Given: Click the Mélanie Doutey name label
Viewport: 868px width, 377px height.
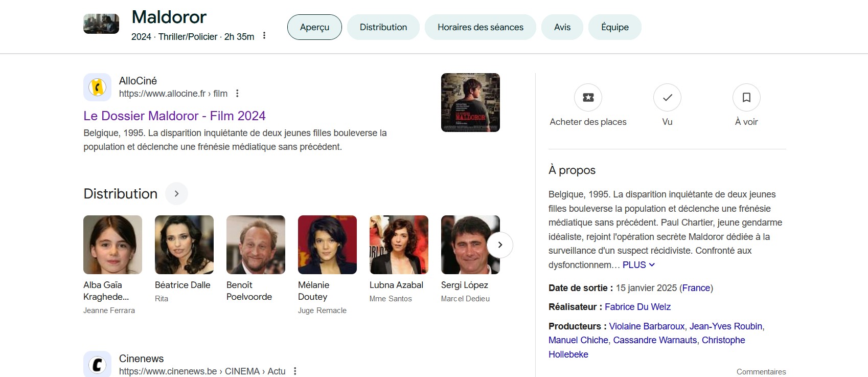Looking at the screenshot, I should [x=313, y=291].
